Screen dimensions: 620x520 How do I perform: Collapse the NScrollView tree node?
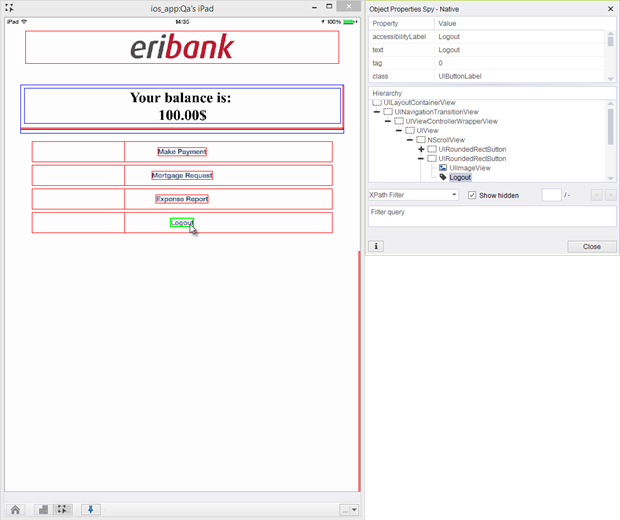coord(410,140)
